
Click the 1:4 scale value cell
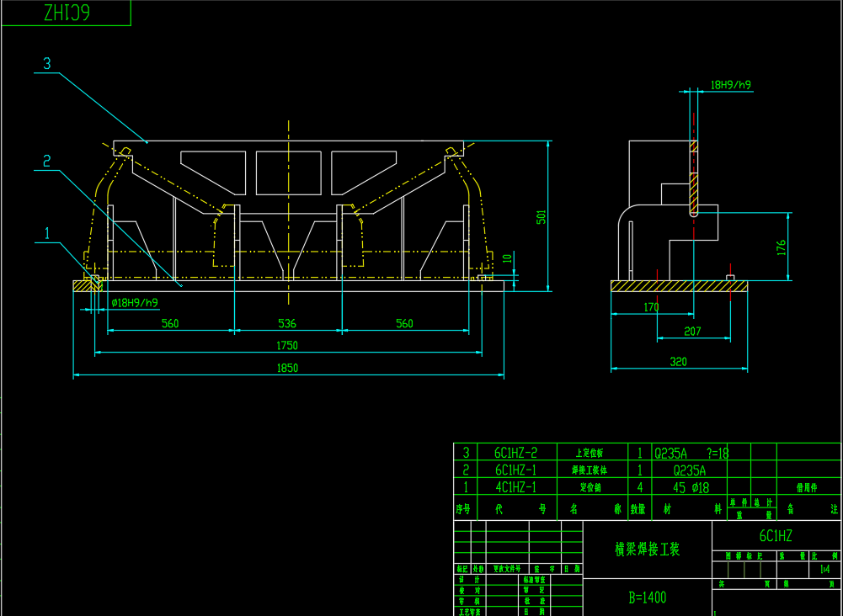pos(824,570)
